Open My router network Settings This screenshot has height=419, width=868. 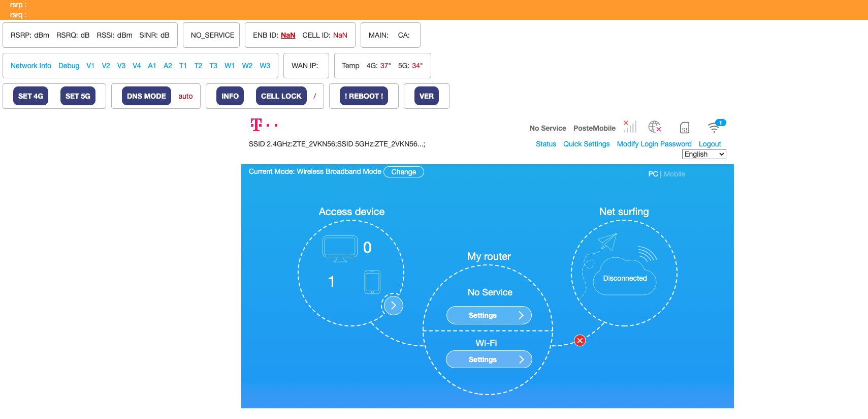click(x=489, y=315)
